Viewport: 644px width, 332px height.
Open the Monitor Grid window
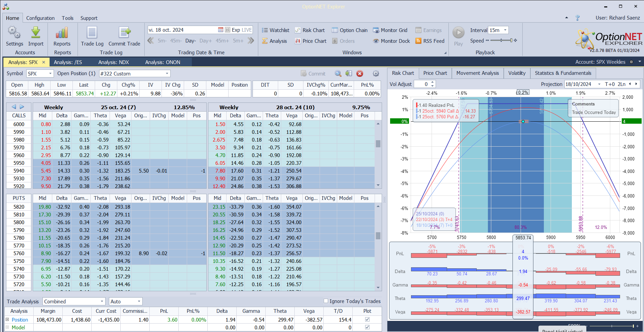tap(390, 30)
